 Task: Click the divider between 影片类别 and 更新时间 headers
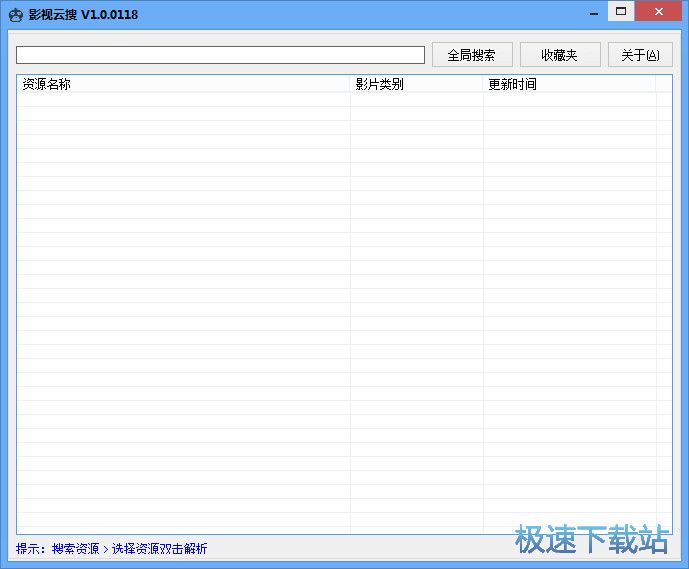click(484, 84)
